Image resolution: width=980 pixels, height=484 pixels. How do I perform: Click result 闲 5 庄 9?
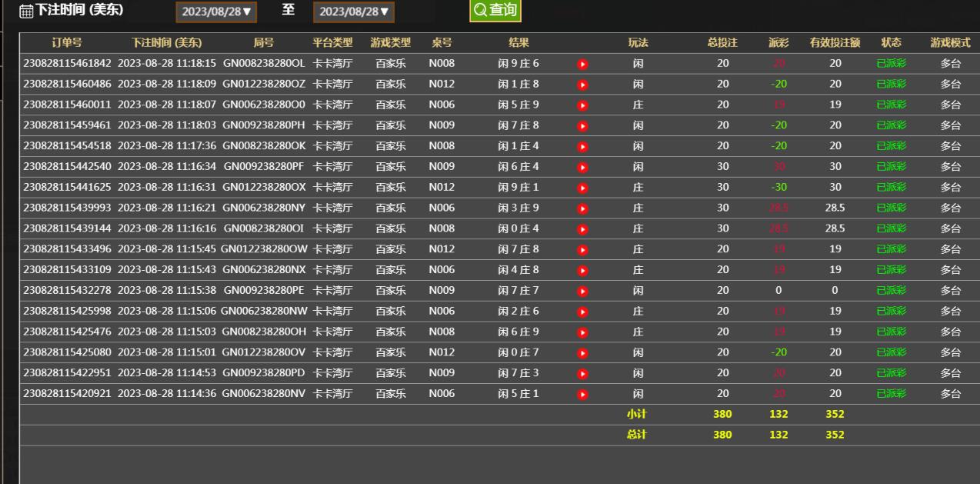(x=519, y=105)
